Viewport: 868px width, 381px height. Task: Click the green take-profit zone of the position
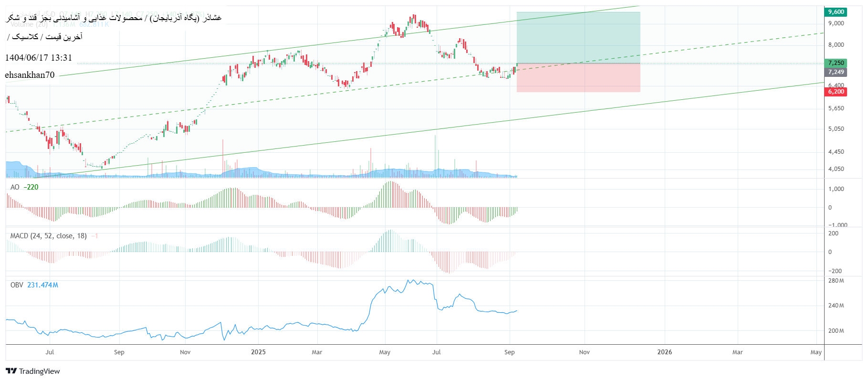coord(578,37)
